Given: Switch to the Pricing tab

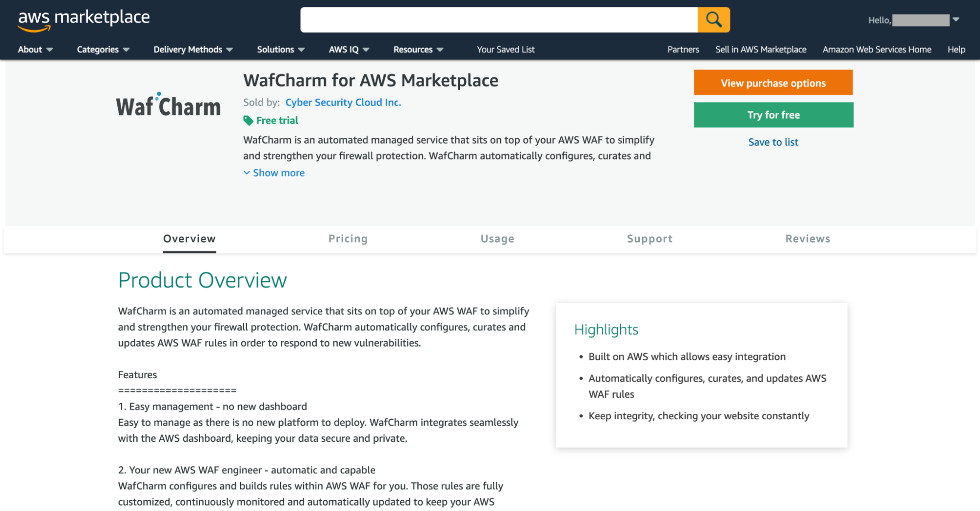Looking at the screenshot, I should 348,239.
